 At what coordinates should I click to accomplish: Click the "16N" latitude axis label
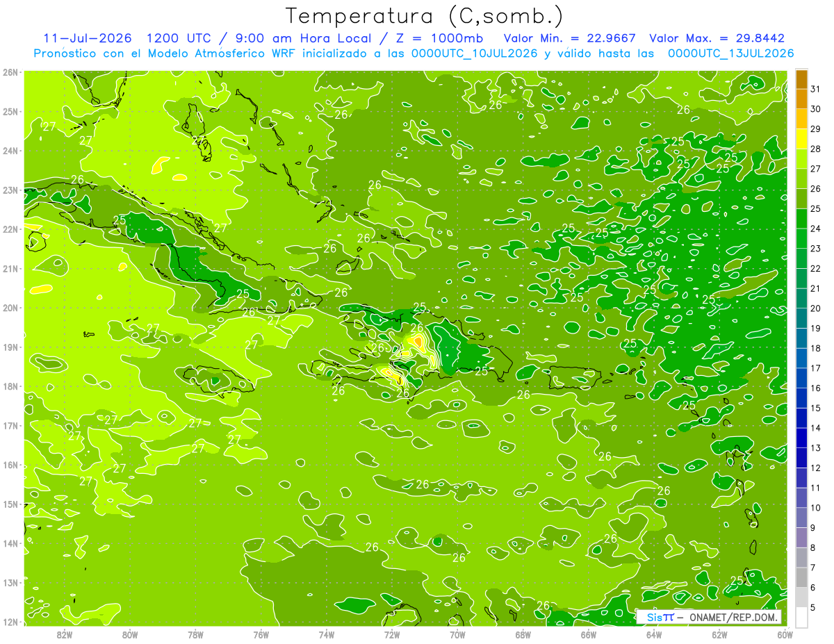coord(11,465)
